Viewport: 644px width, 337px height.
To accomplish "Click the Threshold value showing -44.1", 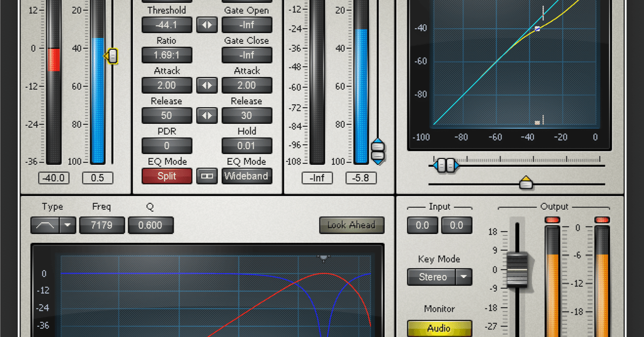I will [x=167, y=25].
